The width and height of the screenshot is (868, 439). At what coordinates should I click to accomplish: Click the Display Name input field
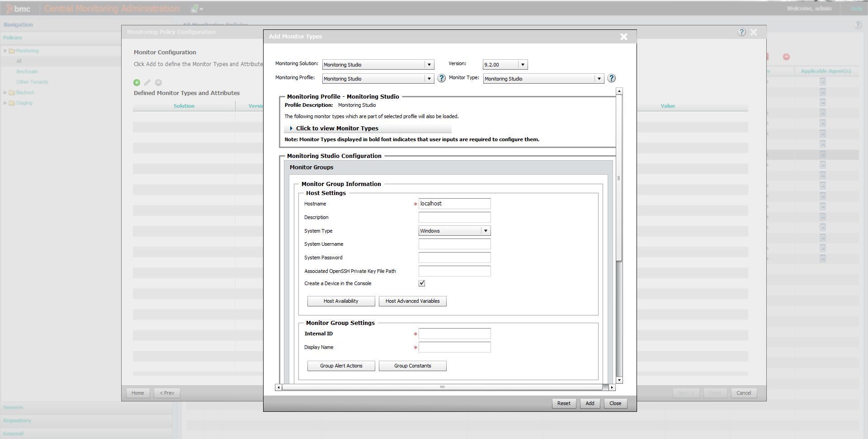coord(454,347)
